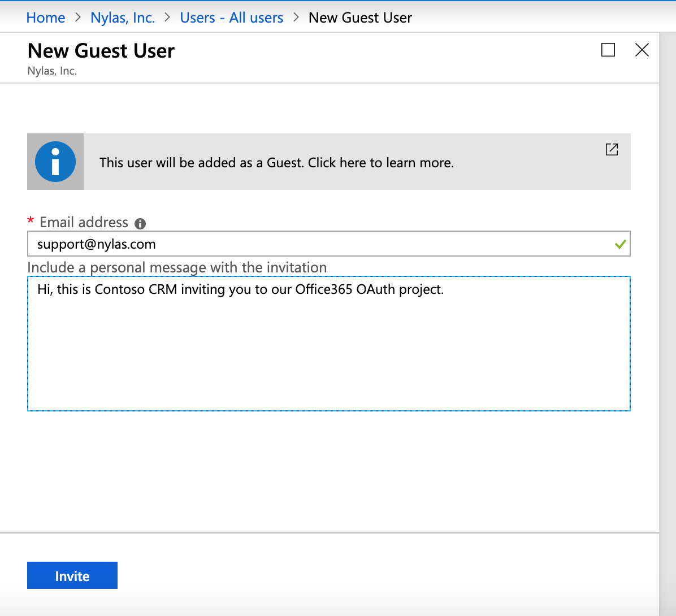Click the info tooltip beside Email address
The height and width of the screenshot is (616, 676).
[x=140, y=223]
